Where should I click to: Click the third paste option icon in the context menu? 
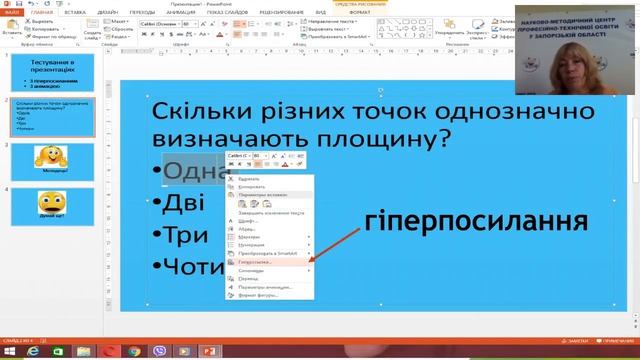click(267, 204)
